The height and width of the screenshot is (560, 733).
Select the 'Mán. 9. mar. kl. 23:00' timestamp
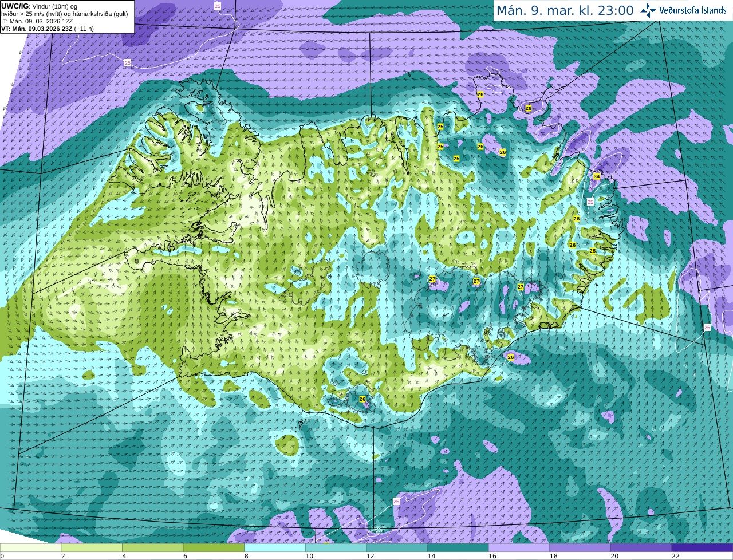[x=565, y=10]
